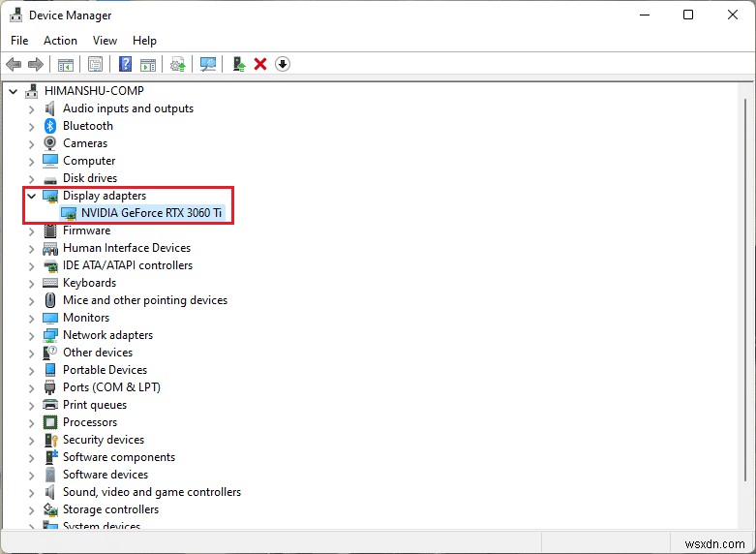Click the Cameras webcam icon
This screenshot has height=554, width=756.
click(50, 143)
